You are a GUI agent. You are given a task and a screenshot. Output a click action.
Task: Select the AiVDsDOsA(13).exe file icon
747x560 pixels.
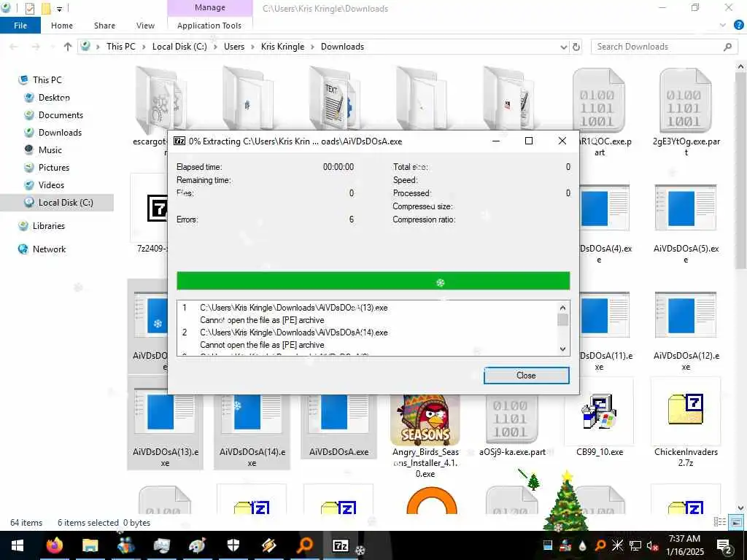165,411
